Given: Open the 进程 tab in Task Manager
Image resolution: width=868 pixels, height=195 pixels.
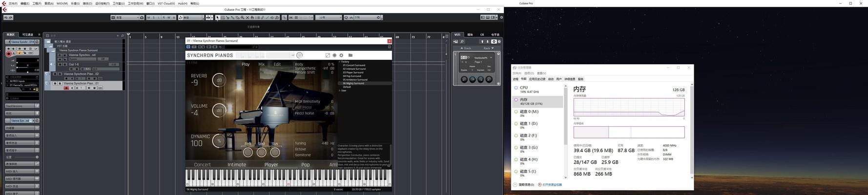Looking at the screenshot, I should click(x=516, y=79).
